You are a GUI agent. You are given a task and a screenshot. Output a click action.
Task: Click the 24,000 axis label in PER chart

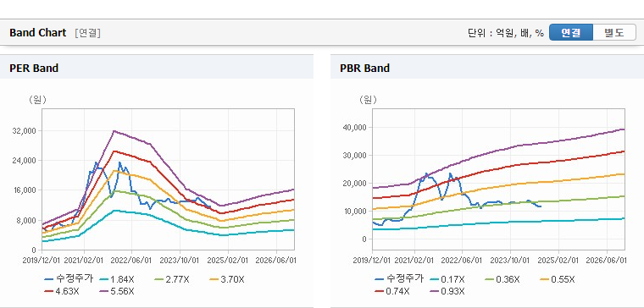25,161
